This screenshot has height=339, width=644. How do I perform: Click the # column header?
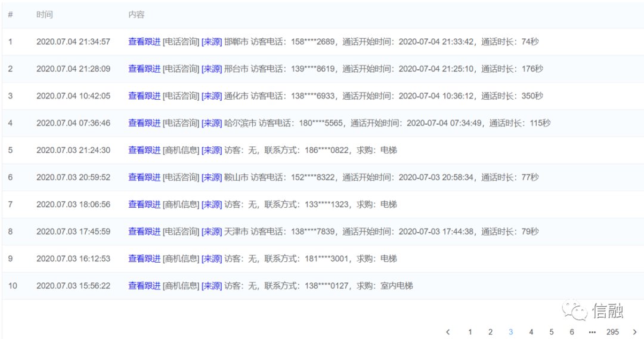(10, 14)
